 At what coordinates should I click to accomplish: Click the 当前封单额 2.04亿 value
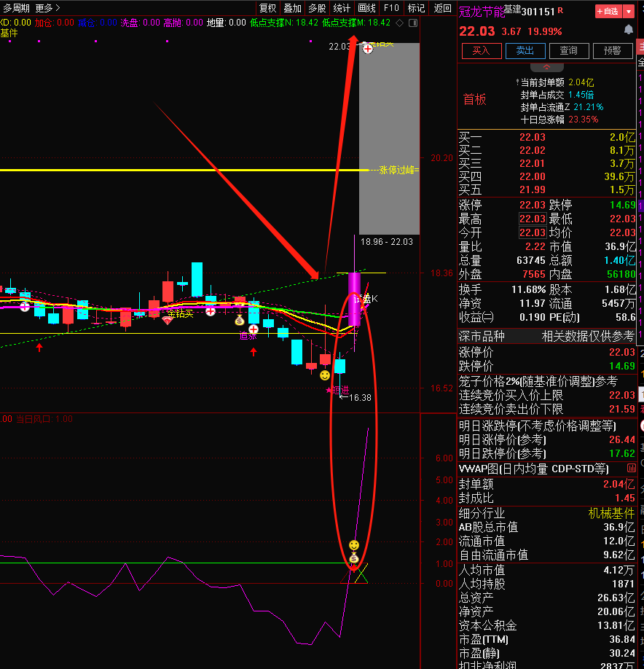click(x=581, y=82)
